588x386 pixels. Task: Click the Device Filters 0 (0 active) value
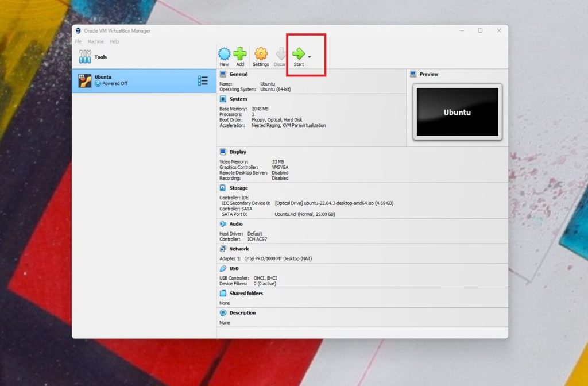[x=265, y=284]
